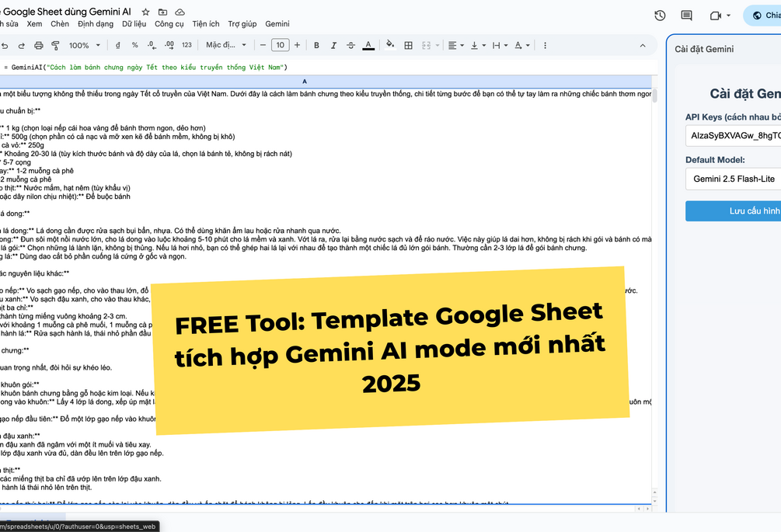
Task: Open the Dữ liệu menu
Action: click(134, 24)
